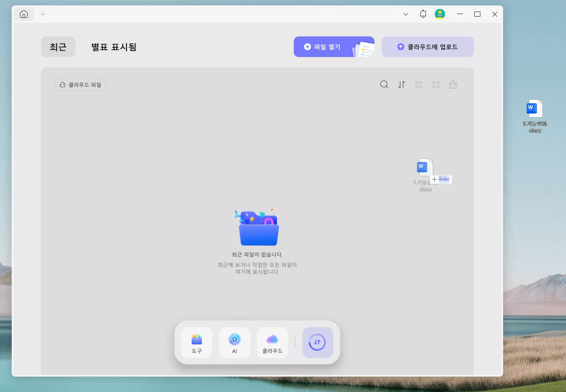Minimize the application window
This screenshot has width=566, height=392.
(460, 14)
